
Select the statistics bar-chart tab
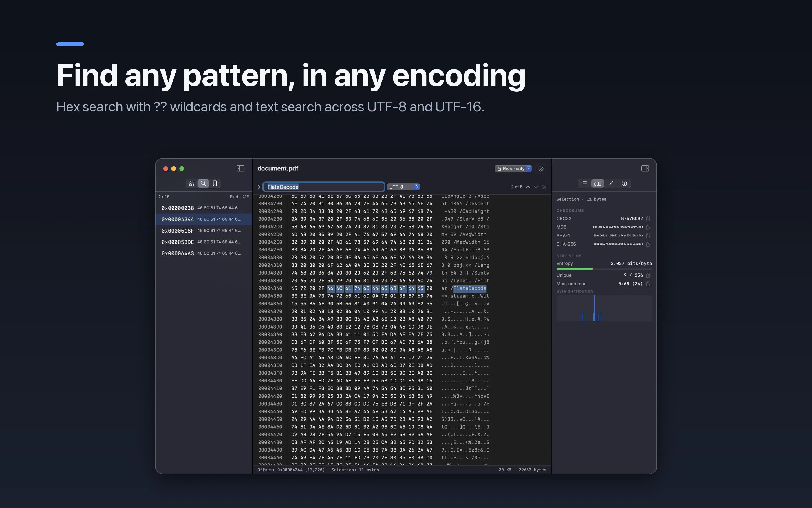(x=598, y=183)
